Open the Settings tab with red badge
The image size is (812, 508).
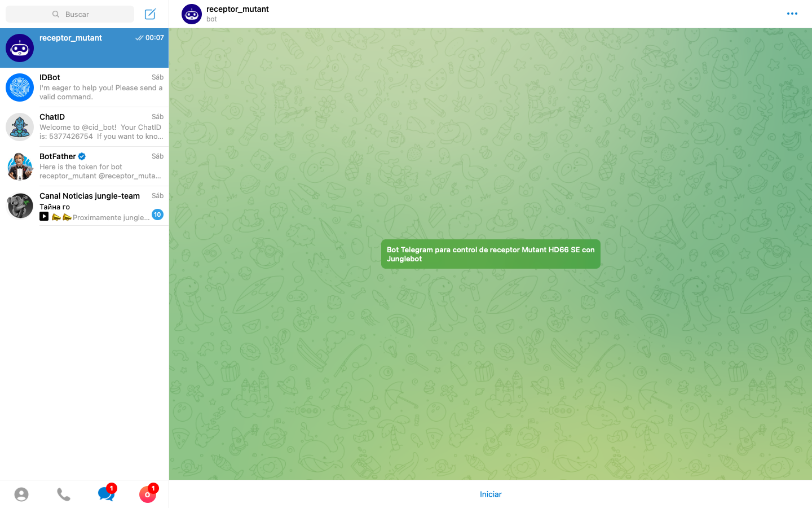[148, 494]
